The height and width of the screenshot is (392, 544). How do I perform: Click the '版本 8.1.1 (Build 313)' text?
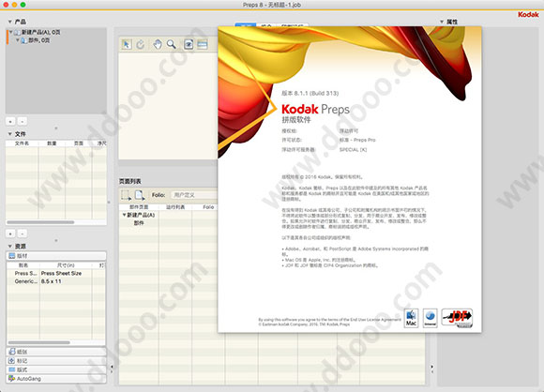(x=310, y=93)
